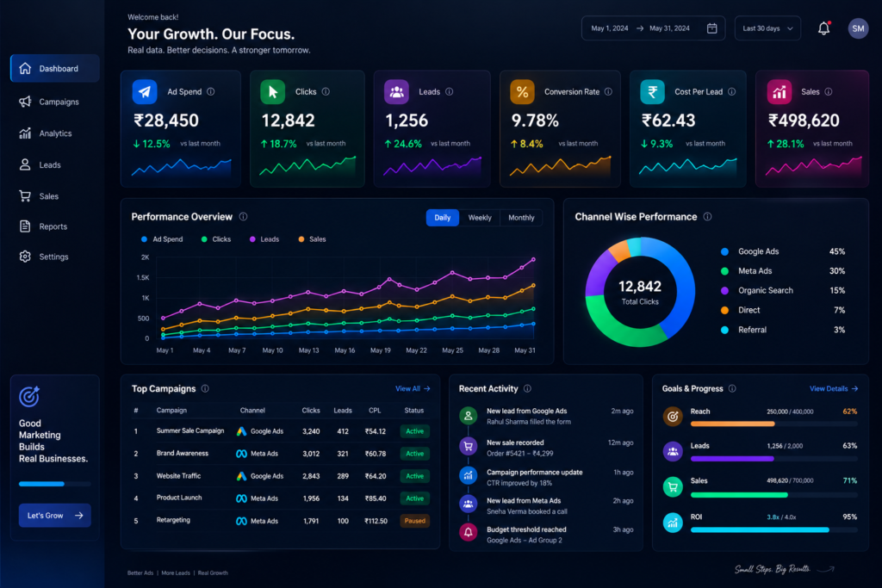Click the Ad Spend info icon

210,91
